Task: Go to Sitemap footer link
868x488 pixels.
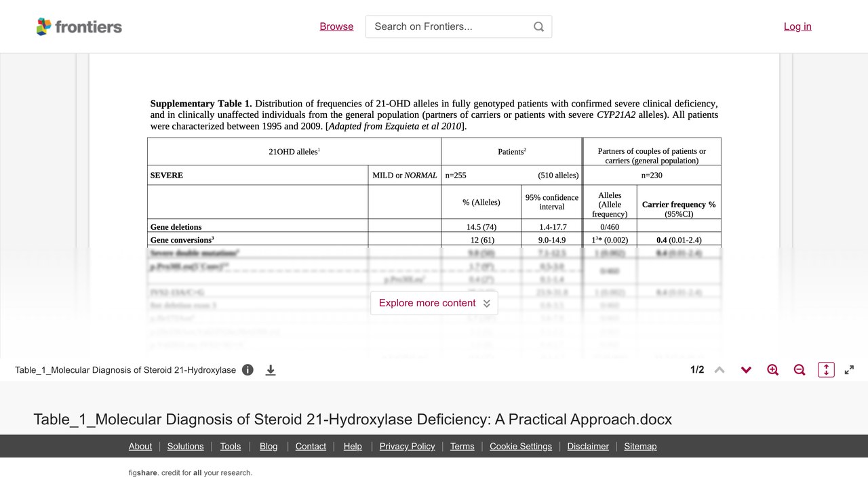Action: pyautogui.click(x=640, y=446)
